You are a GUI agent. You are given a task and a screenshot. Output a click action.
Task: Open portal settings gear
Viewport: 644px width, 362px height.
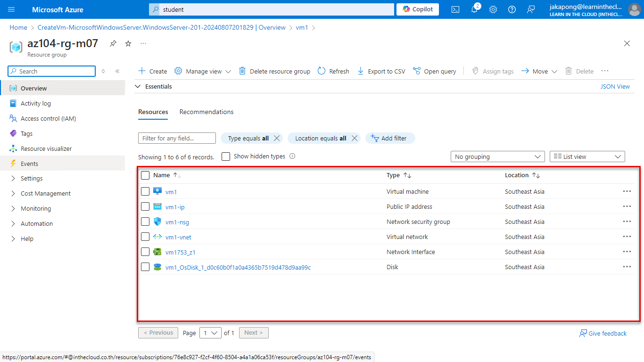tap(493, 9)
